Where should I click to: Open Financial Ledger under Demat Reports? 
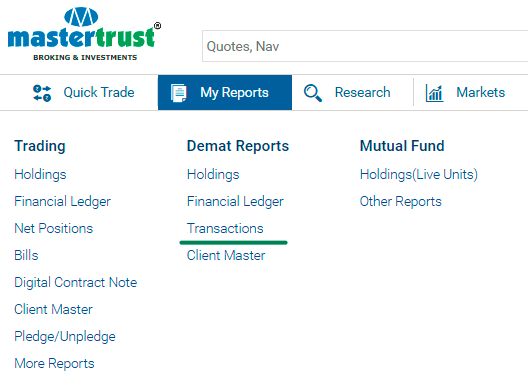coord(235,201)
